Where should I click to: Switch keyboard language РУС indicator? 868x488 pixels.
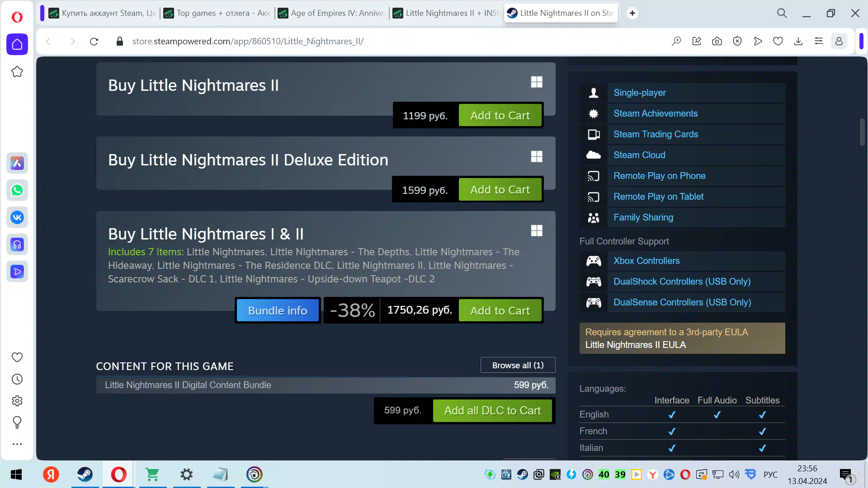[x=770, y=474]
